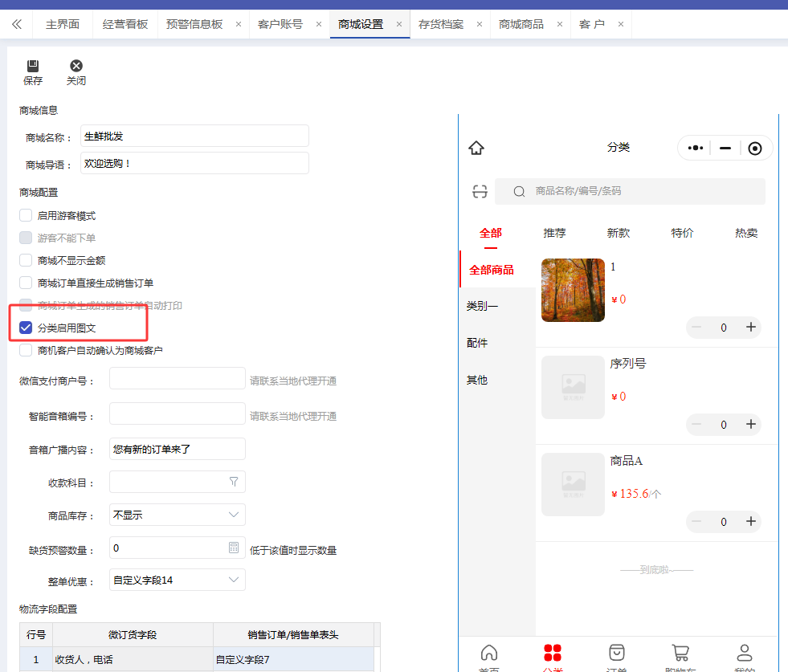788x672 pixels.
Task: Tap the barcode scan icon beside search
Action: point(480,191)
